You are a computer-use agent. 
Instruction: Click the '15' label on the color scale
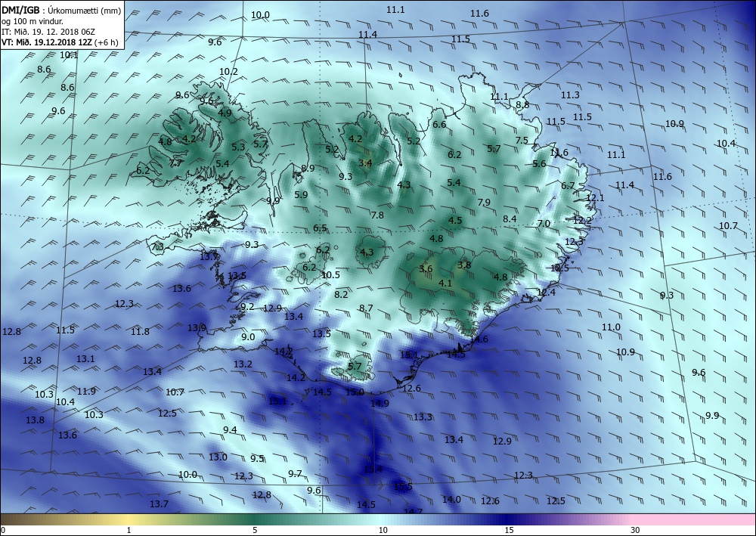509,530
